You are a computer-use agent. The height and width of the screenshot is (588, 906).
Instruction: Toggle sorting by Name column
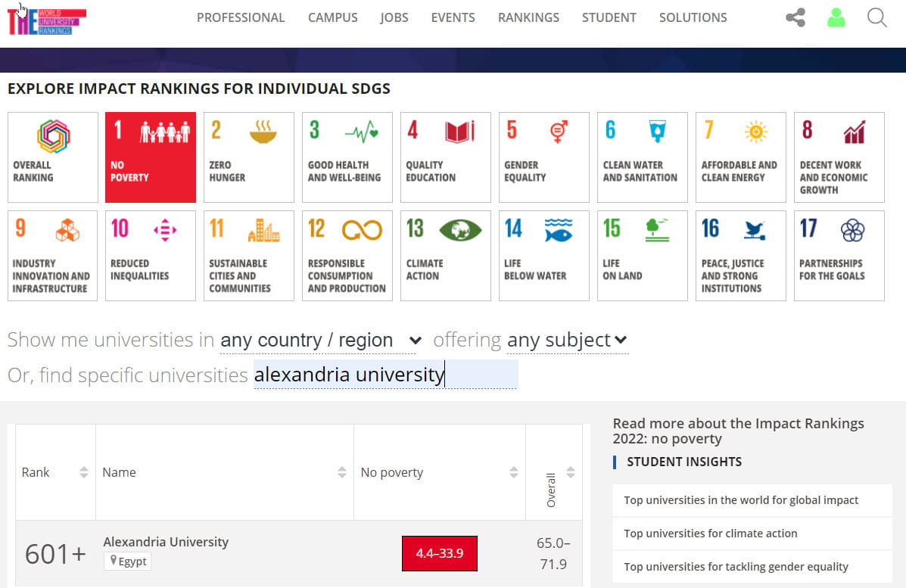[342, 472]
